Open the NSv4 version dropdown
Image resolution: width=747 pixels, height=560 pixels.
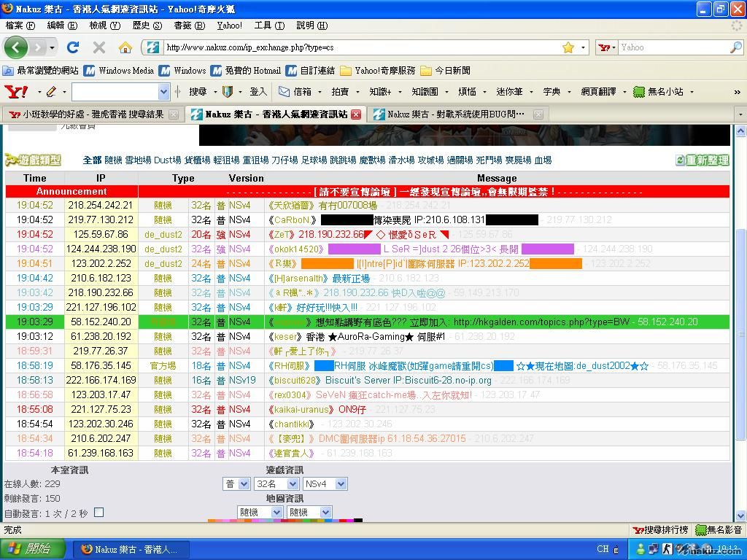click(x=325, y=483)
